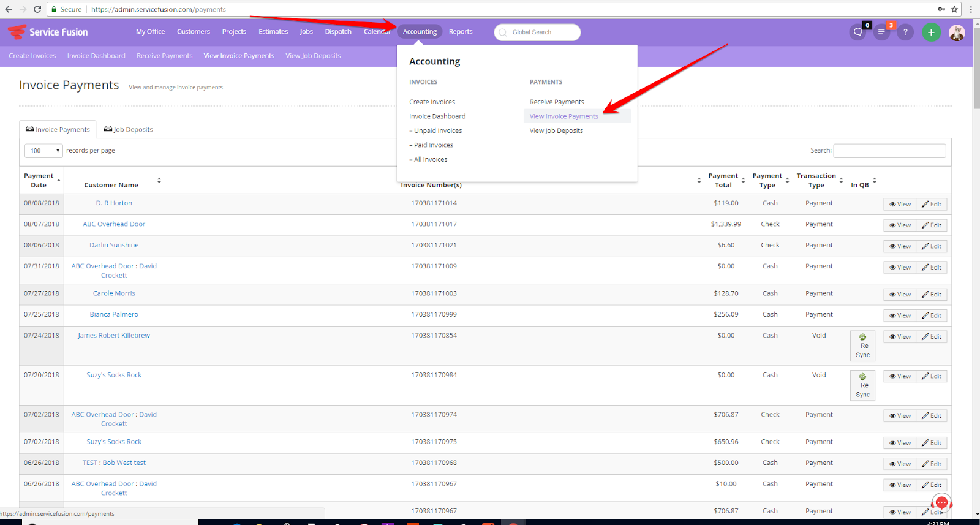Open the Reports menu
Screen dimensions: 980x525
point(461,32)
